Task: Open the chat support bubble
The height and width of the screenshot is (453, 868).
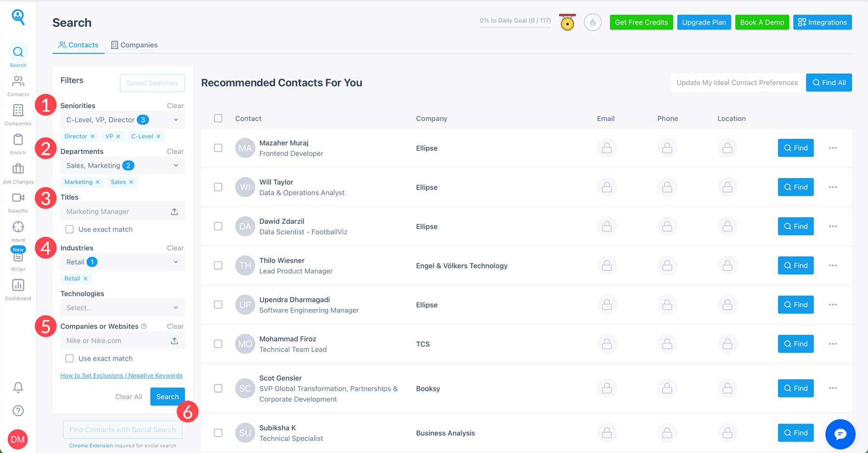Action: click(x=840, y=434)
